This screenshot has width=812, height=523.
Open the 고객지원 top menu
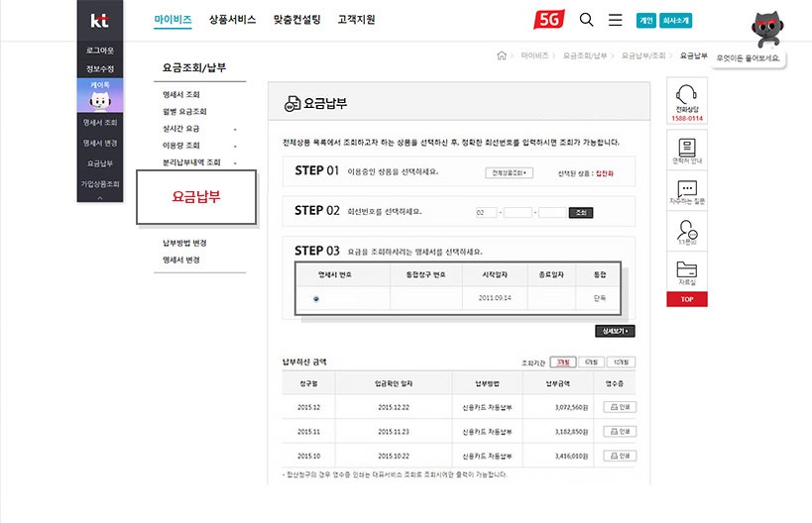tap(356, 20)
